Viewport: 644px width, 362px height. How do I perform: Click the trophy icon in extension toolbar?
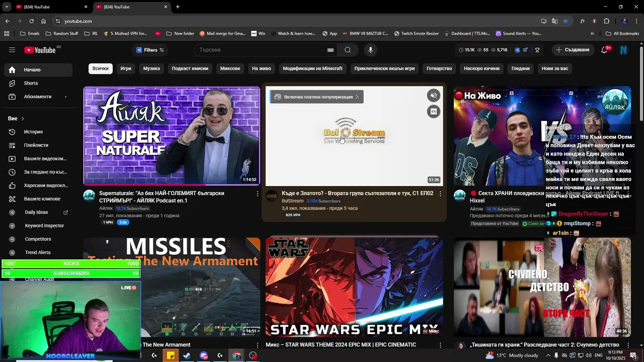pos(537,50)
